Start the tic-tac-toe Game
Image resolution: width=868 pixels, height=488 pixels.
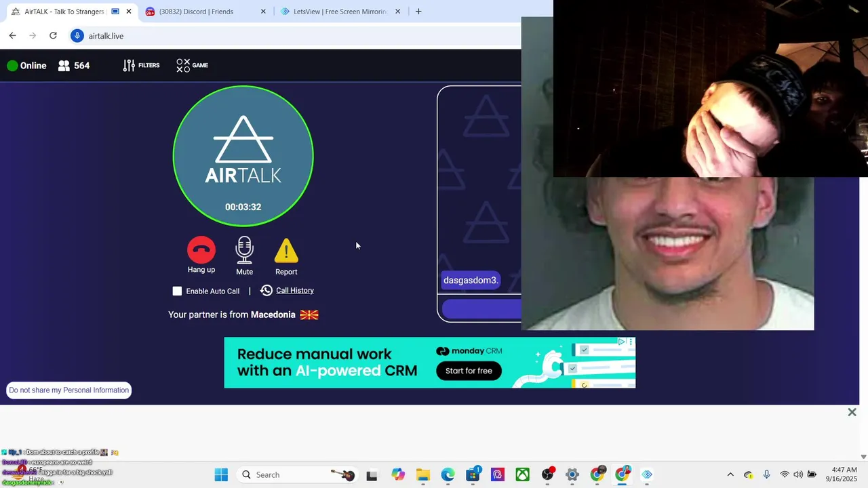point(192,65)
